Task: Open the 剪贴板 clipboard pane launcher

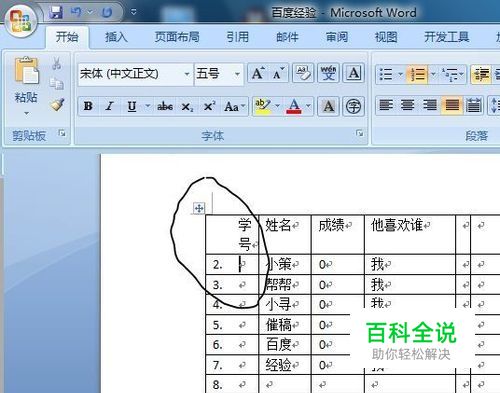Action: click(62, 134)
